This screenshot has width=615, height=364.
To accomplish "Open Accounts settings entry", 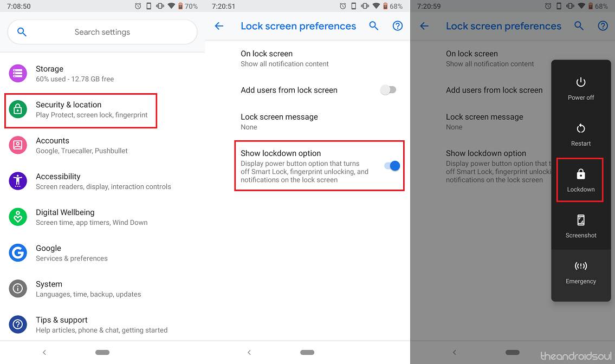I will pos(102,146).
